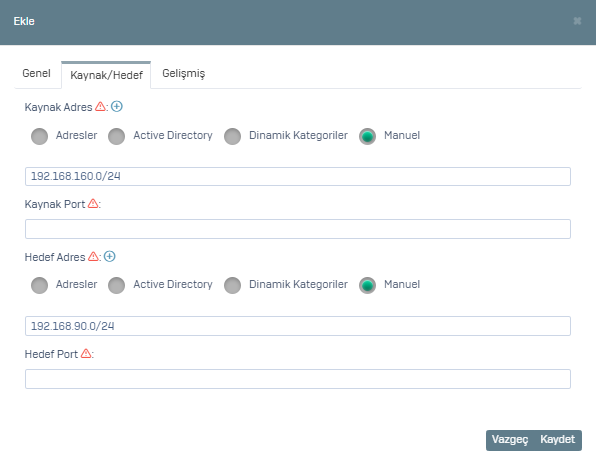This screenshot has height=464, width=596.
Task: Click the Hedef Adres warning triangle icon
Action: point(94,257)
